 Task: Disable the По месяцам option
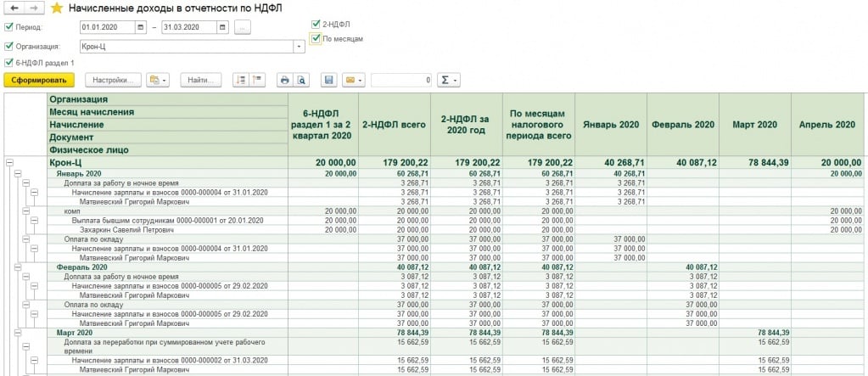click(x=316, y=38)
